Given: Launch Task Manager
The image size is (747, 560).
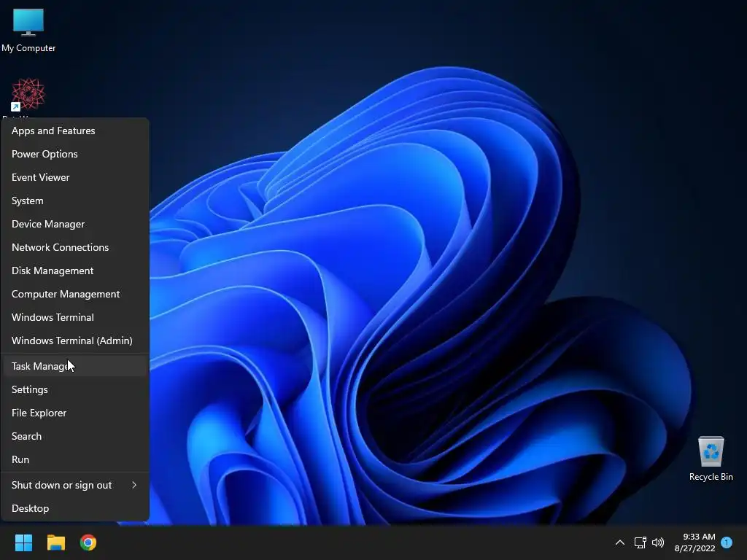Looking at the screenshot, I should click(75, 366).
